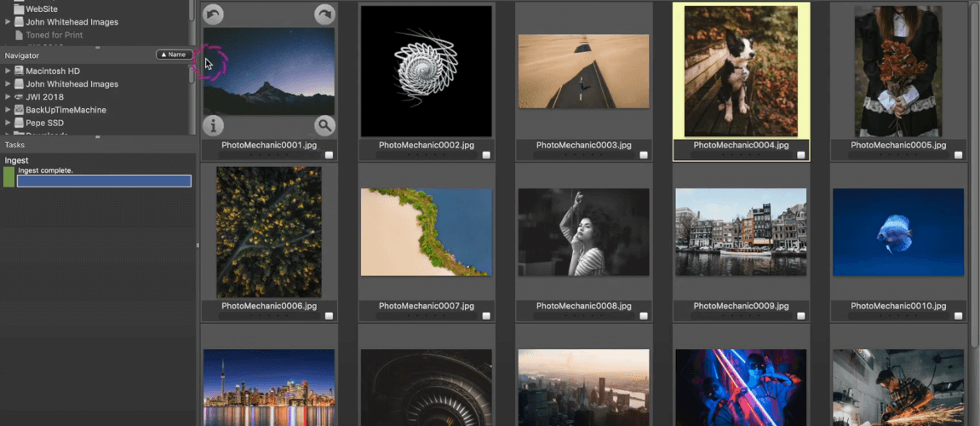Click the Name sort button

174,55
